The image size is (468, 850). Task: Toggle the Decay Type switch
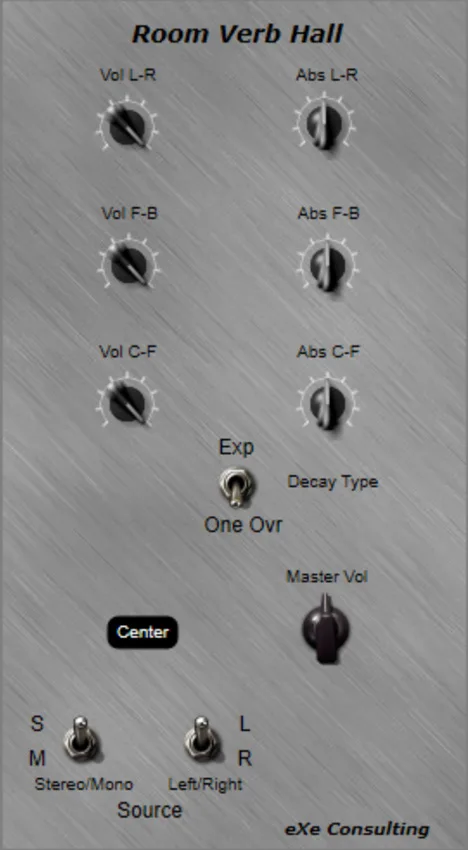(235, 486)
